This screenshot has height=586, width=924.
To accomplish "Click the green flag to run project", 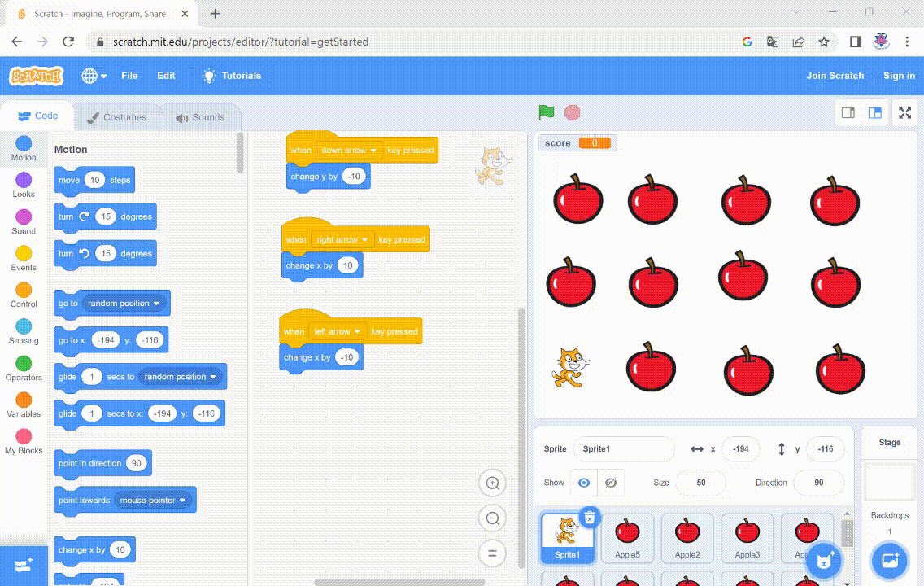I will [547, 113].
